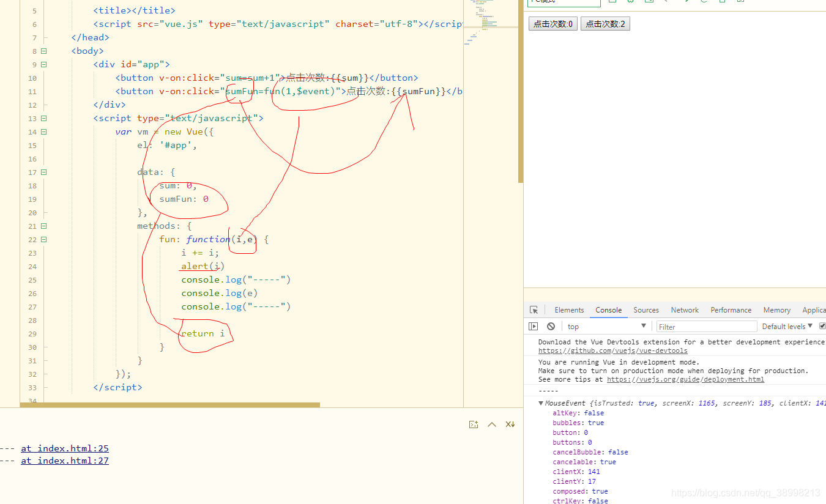The height and width of the screenshot is (504, 826).
Task: Show the console sidebar panel icon
Action: click(x=534, y=327)
